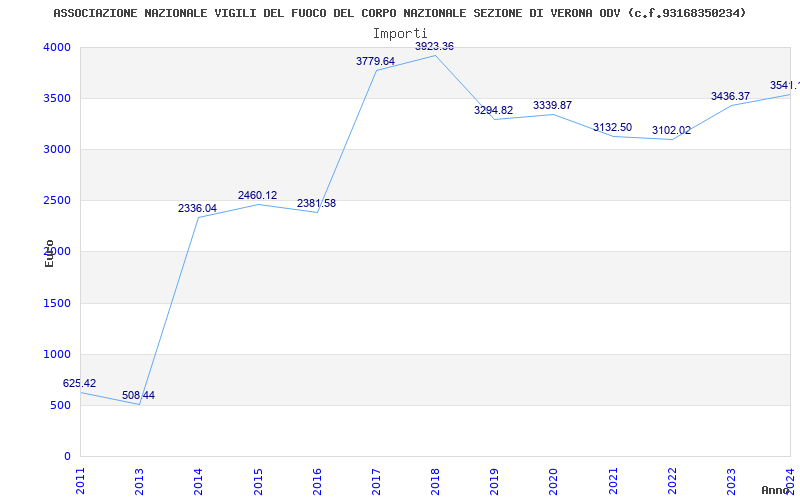Click the 2014 x-axis year label
This screenshot has width=800, height=500.
[198, 481]
